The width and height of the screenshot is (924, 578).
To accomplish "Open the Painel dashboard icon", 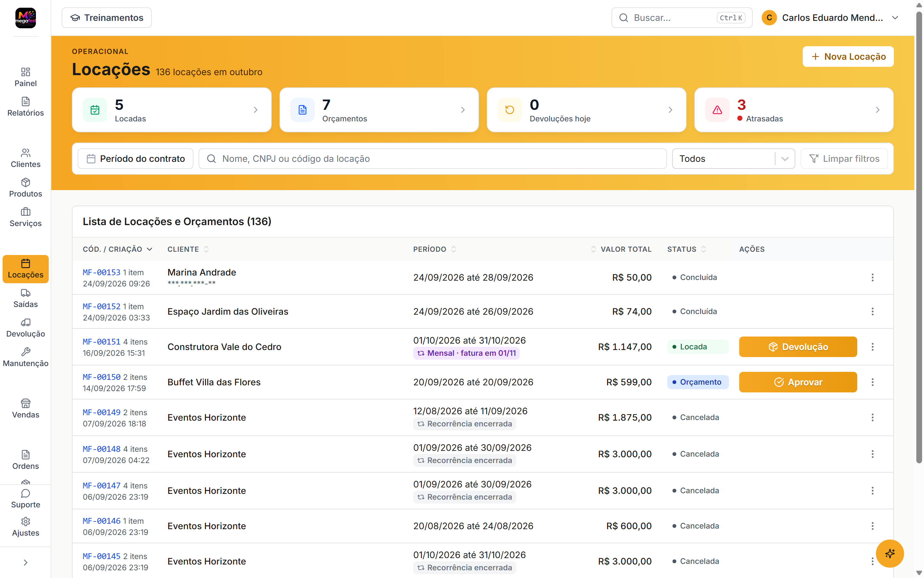I will [26, 77].
